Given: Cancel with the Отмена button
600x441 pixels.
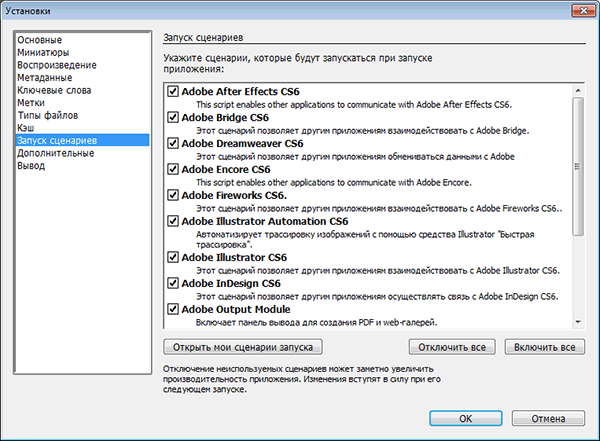Looking at the screenshot, I should point(548,418).
